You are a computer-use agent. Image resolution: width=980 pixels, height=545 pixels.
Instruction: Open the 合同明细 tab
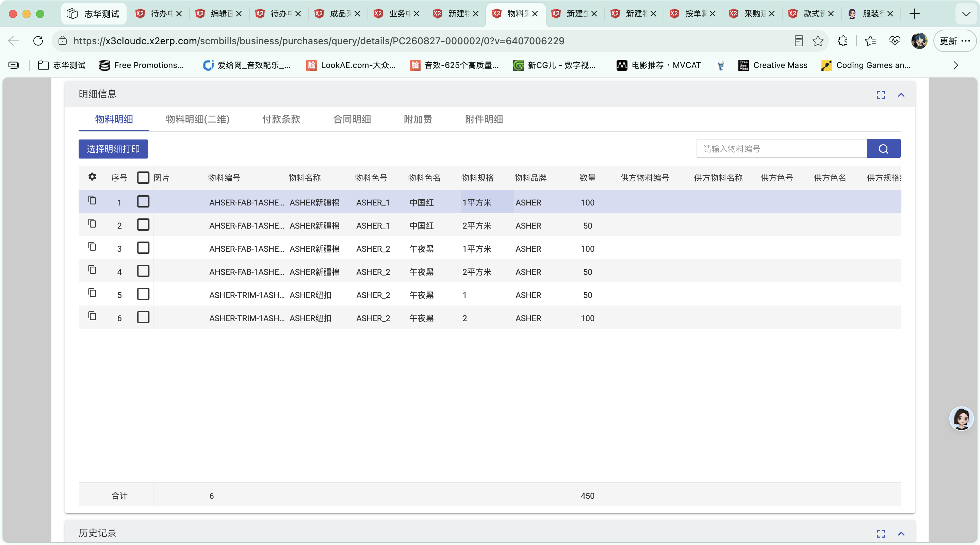tap(352, 119)
